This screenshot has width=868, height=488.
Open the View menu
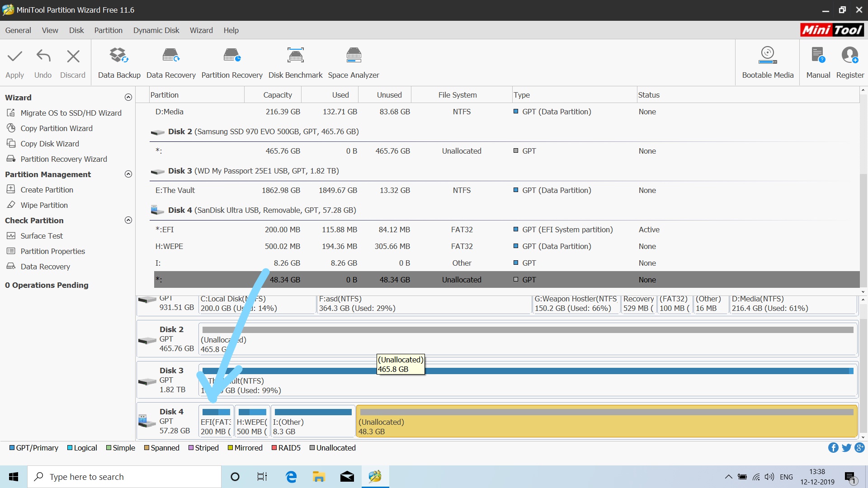[50, 30]
